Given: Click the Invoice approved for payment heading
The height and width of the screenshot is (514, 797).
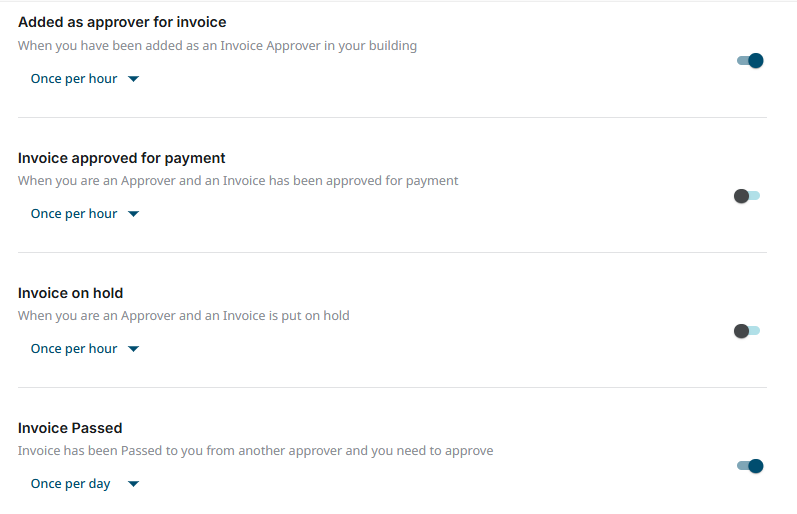Looking at the screenshot, I should tap(122, 158).
